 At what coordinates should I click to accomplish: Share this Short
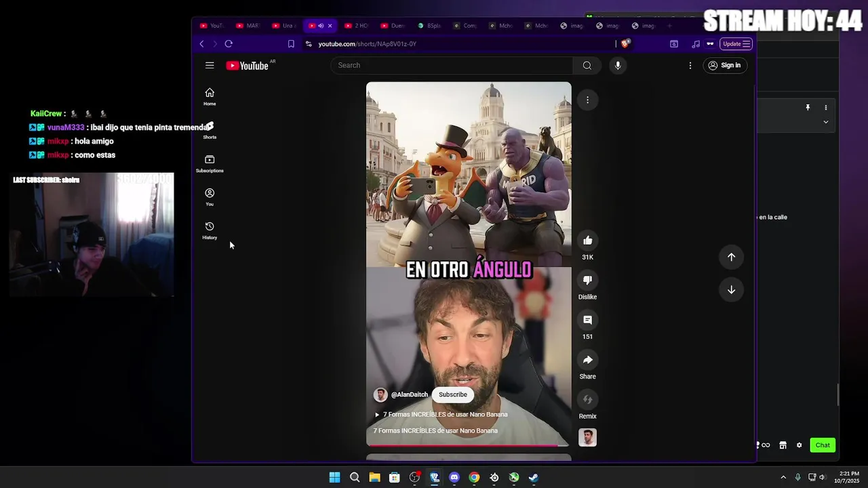tap(587, 360)
